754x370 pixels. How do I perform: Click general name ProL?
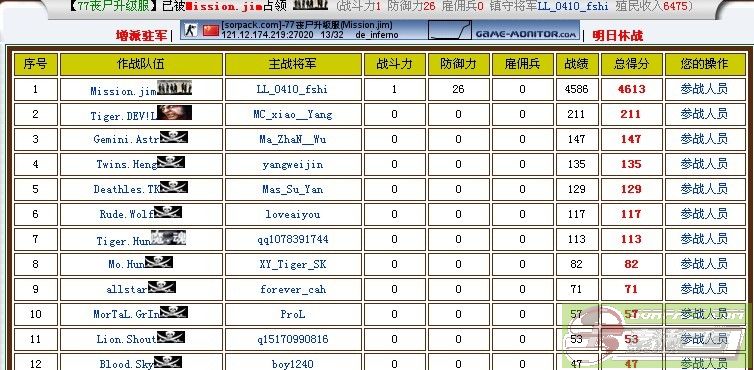(292, 315)
